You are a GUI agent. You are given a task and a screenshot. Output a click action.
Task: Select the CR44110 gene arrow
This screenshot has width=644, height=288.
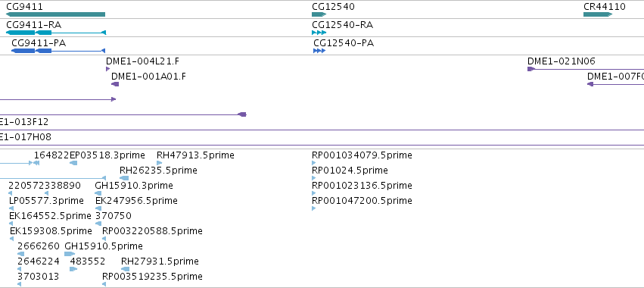tap(598, 14)
